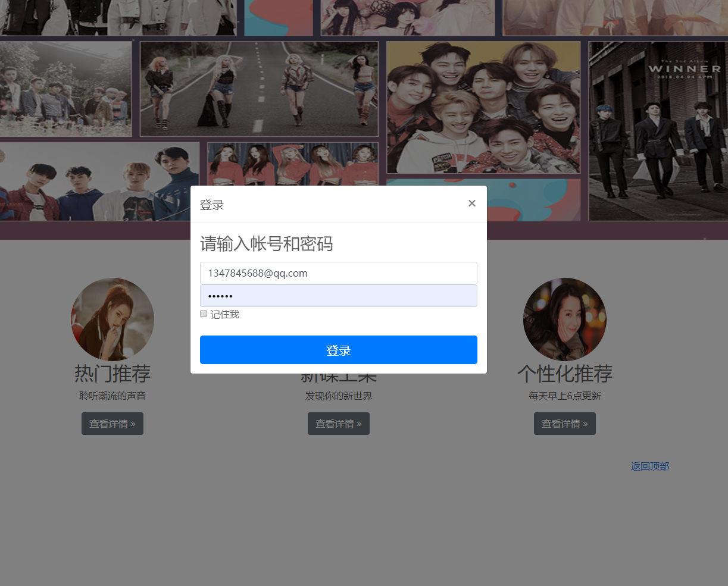728x586 pixels.
Task: Click the middle 查看详情 button
Action: pyautogui.click(x=338, y=423)
